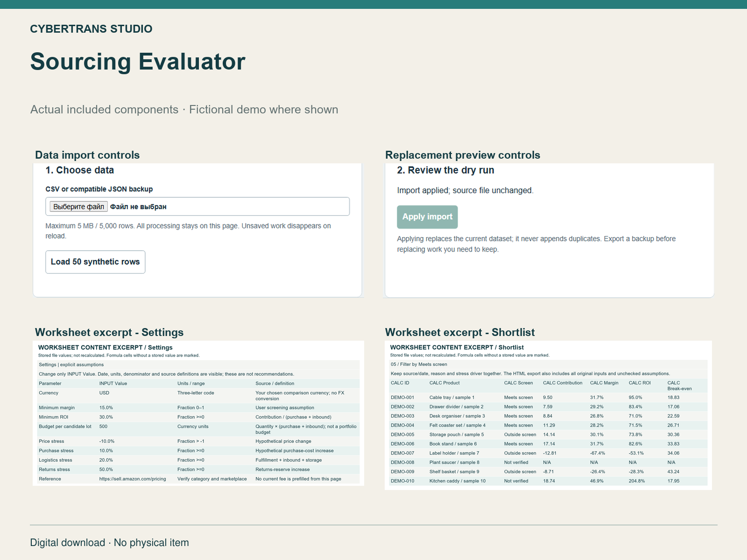Click Outside screen status for DEMO-007
Image resolution: width=747 pixels, height=560 pixels.
coord(520,453)
